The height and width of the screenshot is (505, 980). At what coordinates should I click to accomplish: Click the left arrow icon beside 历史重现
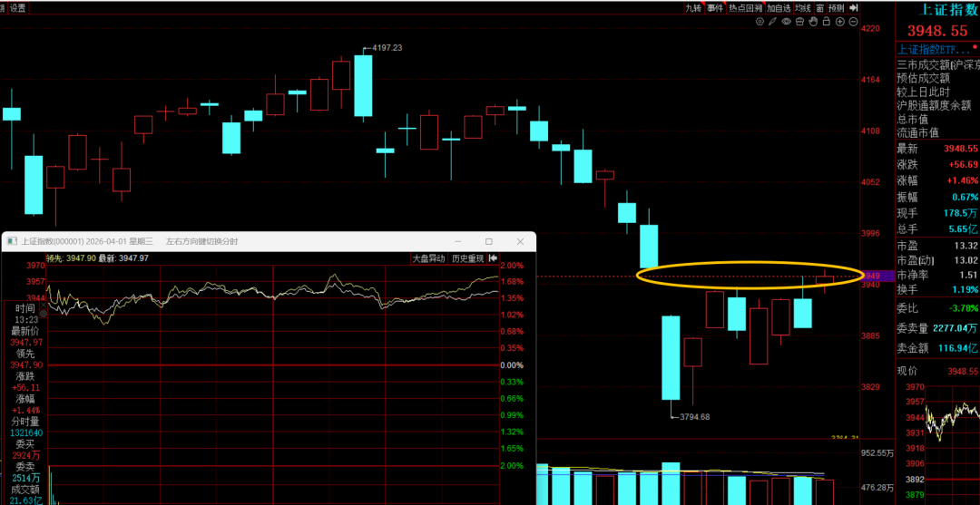[x=493, y=258]
